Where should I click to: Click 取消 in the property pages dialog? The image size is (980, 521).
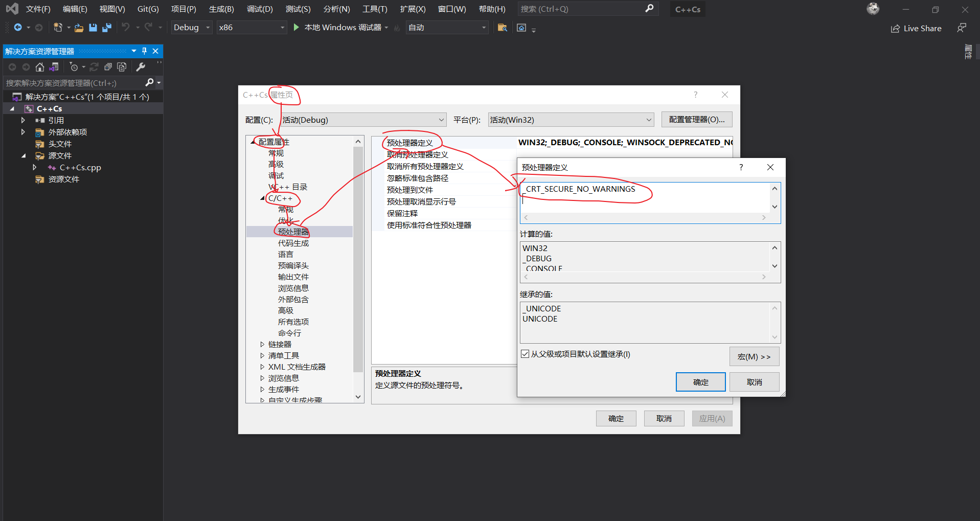tap(664, 418)
